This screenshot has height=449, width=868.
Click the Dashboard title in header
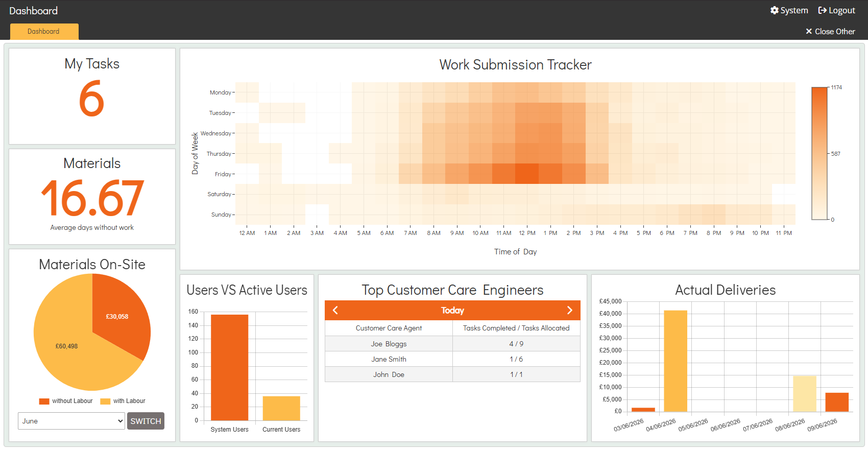coord(33,11)
